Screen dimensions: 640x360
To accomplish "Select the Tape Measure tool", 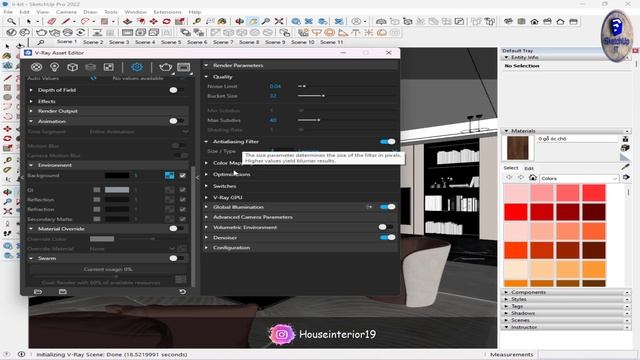I will click(197, 21).
